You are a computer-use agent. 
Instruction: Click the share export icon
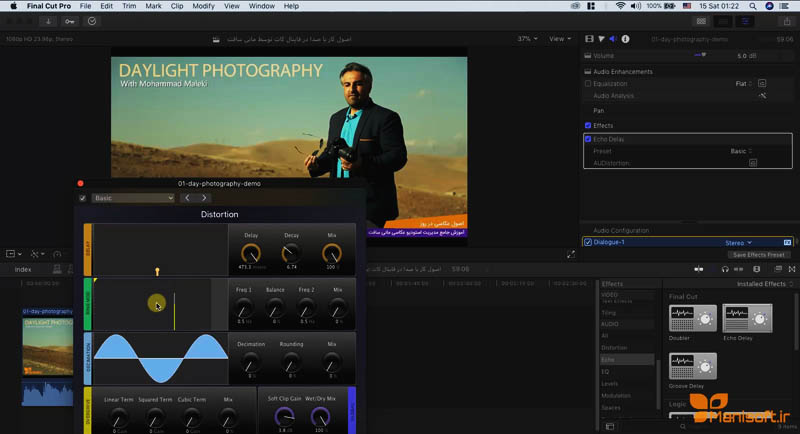(787, 21)
